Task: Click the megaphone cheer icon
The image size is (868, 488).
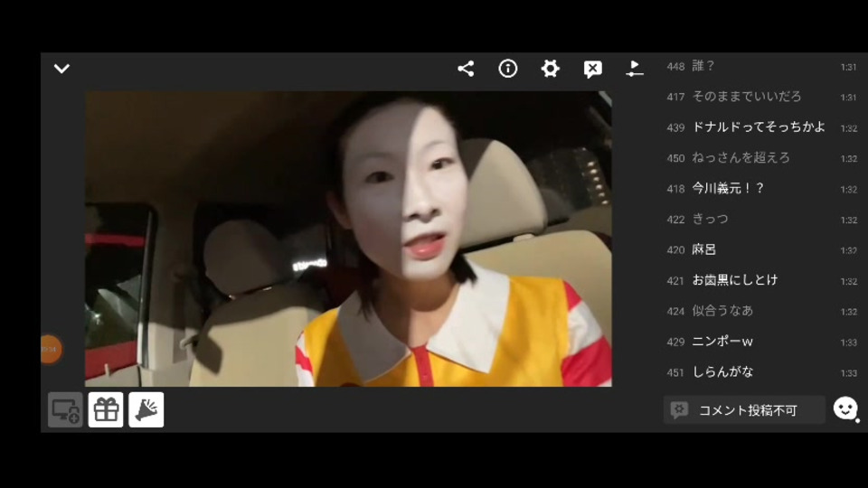Action: 146,410
